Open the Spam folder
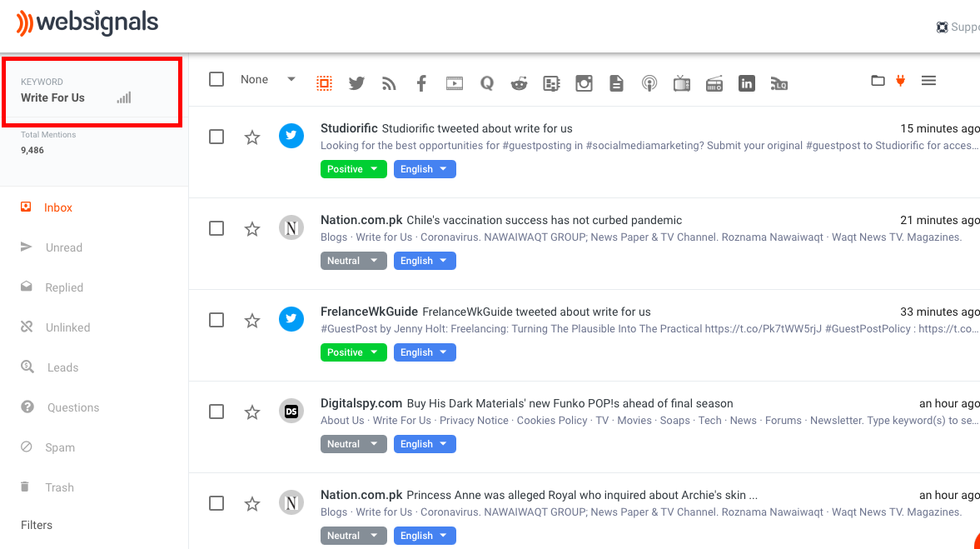 click(x=59, y=447)
